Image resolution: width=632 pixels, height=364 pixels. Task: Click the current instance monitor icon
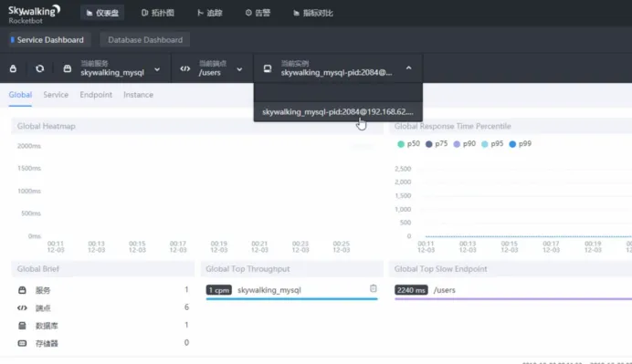tap(268, 68)
